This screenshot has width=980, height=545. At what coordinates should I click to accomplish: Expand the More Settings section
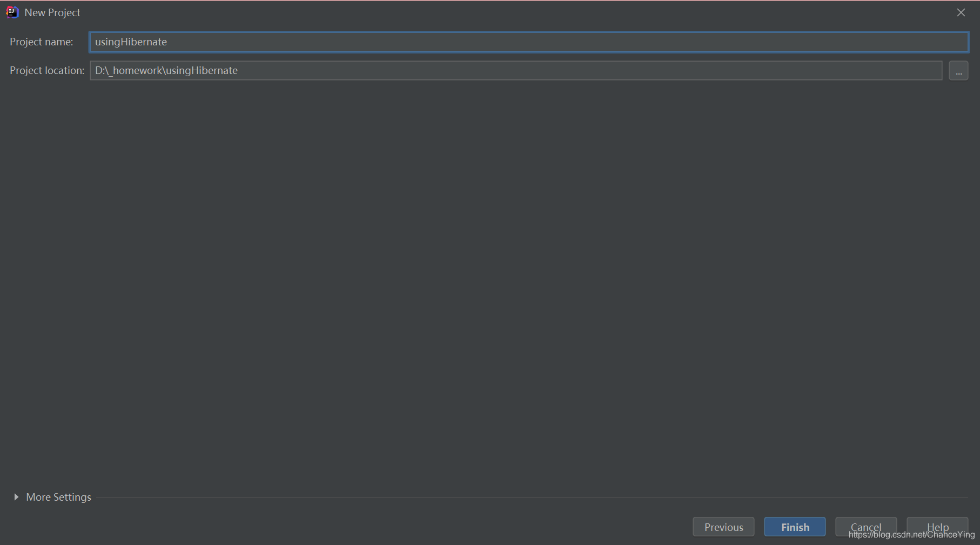tap(52, 497)
